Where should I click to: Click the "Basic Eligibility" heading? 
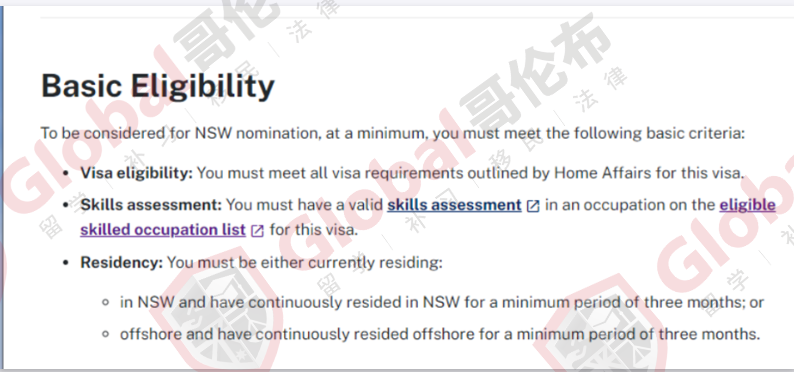pyautogui.click(x=157, y=86)
